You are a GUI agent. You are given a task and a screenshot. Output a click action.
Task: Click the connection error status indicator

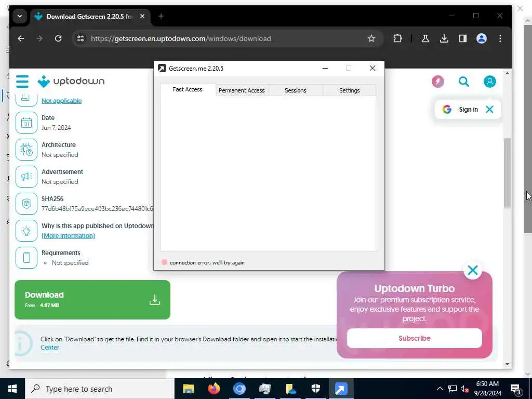click(164, 262)
